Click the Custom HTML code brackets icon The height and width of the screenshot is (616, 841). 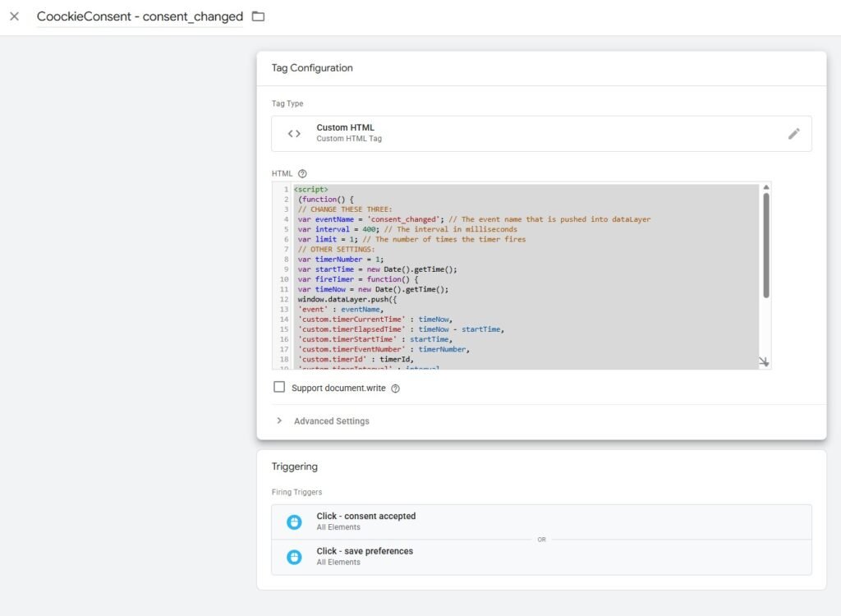point(294,134)
